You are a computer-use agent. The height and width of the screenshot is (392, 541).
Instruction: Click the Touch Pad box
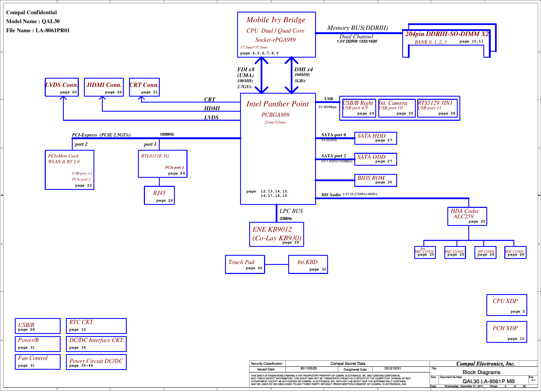click(245, 264)
